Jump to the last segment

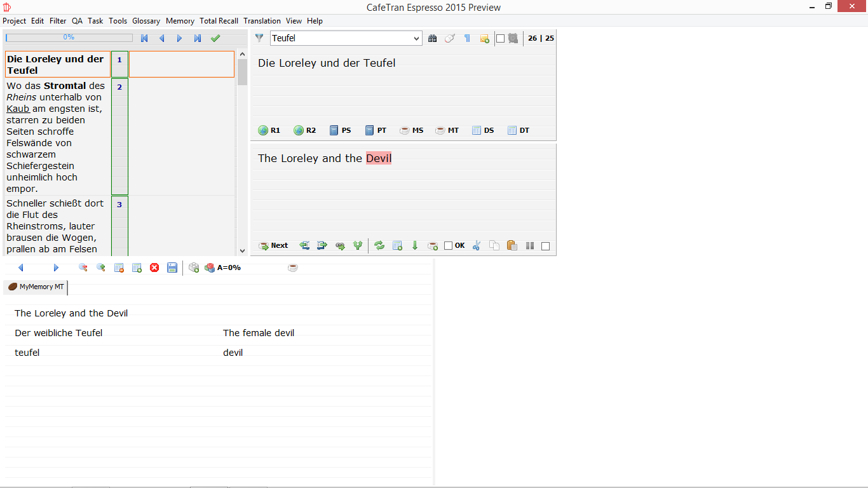(x=198, y=38)
